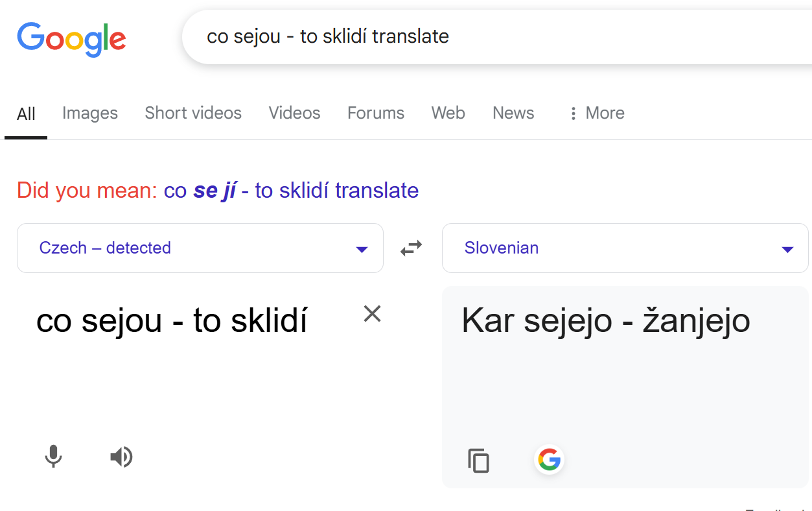The width and height of the screenshot is (812, 511).
Task: Copy the translation with the copy icon
Action: tap(478, 460)
